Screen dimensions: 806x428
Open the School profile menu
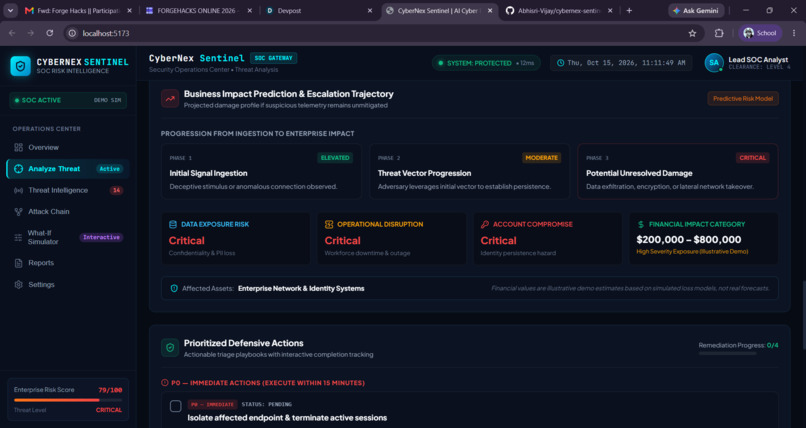coord(760,33)
